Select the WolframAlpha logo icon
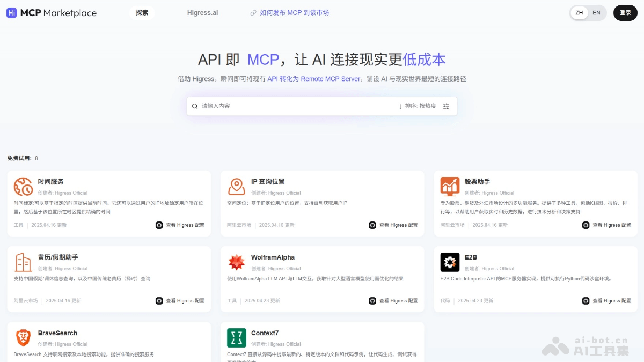 (x=236, y=263)
